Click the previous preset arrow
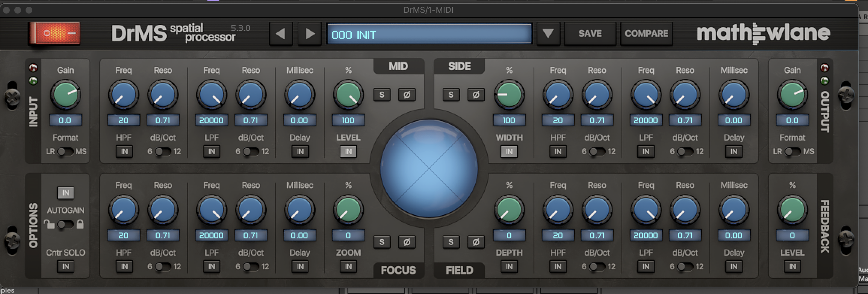 [x=280, y=34]
